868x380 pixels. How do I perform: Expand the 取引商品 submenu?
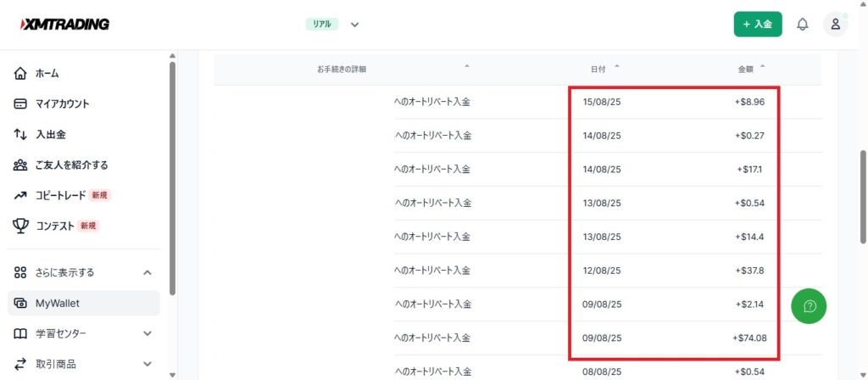[147, 364]
